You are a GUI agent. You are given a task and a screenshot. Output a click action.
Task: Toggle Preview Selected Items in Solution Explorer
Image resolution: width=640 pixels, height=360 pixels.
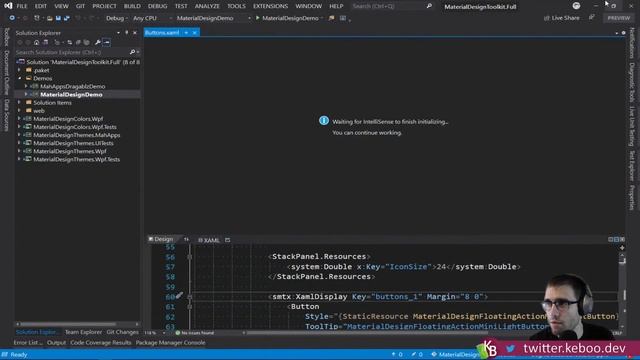coord(106,42)
